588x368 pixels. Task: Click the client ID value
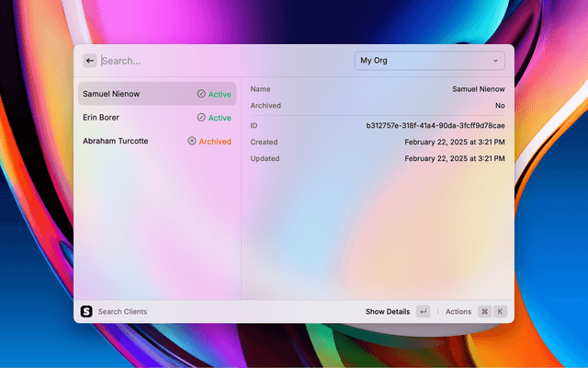[435, 125]
